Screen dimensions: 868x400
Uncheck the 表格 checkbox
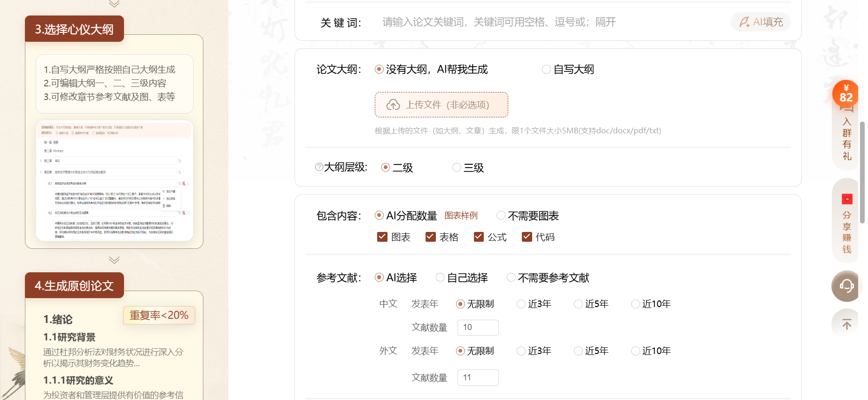430,237
